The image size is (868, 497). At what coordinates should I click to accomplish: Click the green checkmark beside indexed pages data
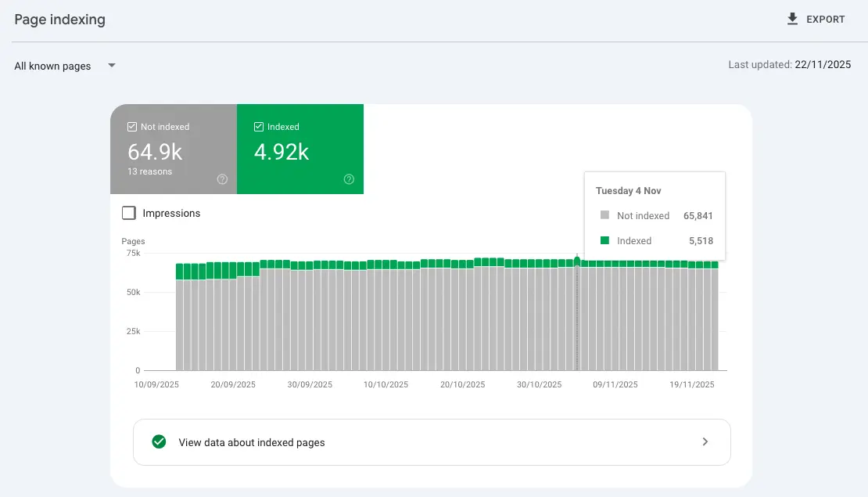pos(159,441)
